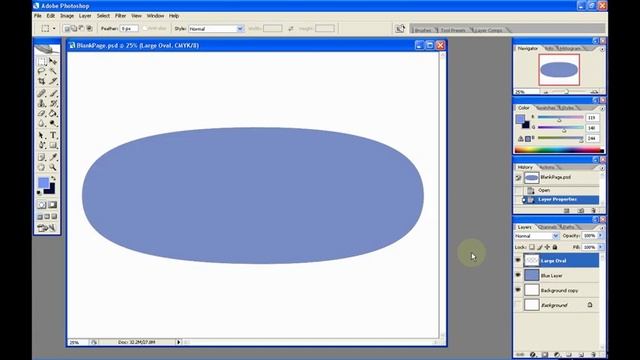Image resolution: width=640 pixels, height=360 pixels.
Task: Toggle Lock position checkbox in Layers
Action: click(x=547, y=247)
